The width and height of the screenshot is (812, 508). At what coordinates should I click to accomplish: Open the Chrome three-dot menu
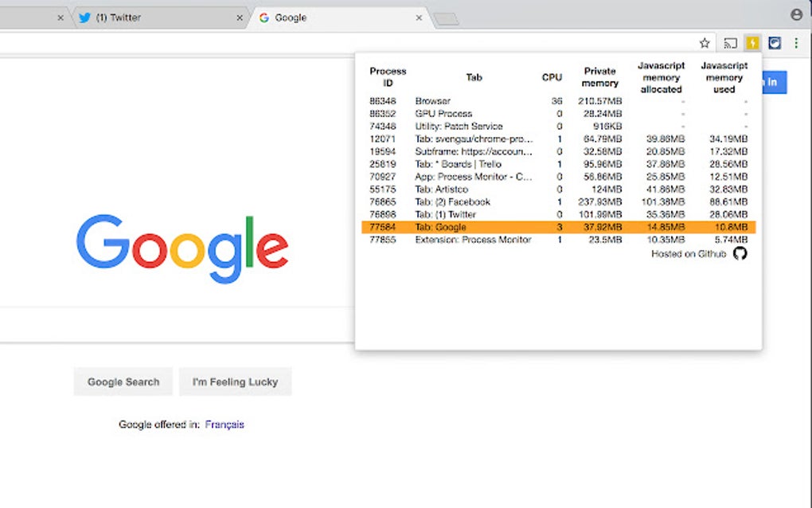[x=796, y=43]
